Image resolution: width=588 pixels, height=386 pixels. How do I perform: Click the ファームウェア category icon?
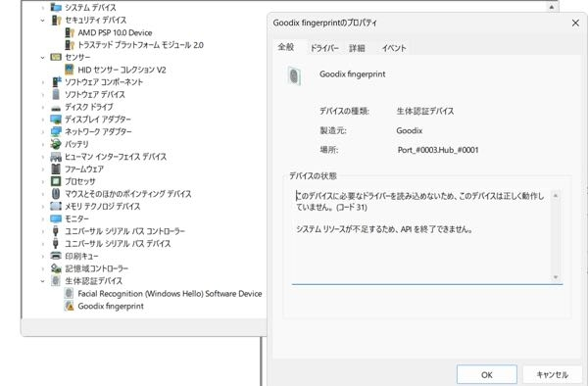(56, 169)
